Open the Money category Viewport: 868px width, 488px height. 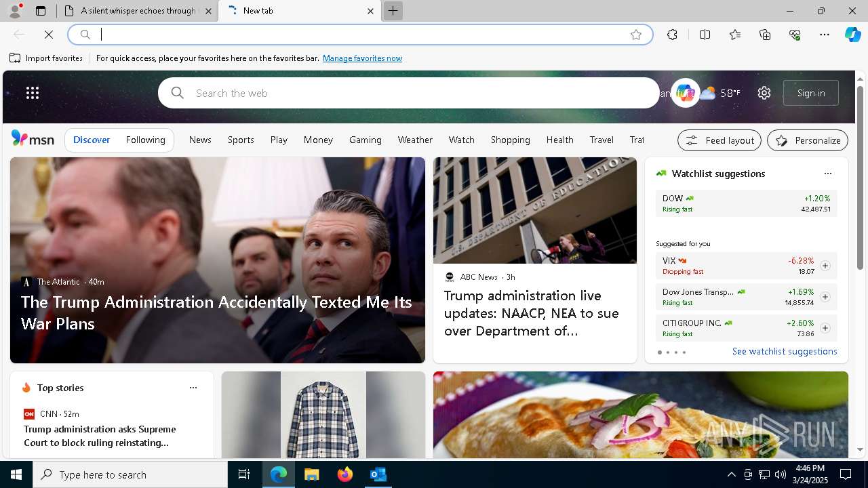(318, 140)
